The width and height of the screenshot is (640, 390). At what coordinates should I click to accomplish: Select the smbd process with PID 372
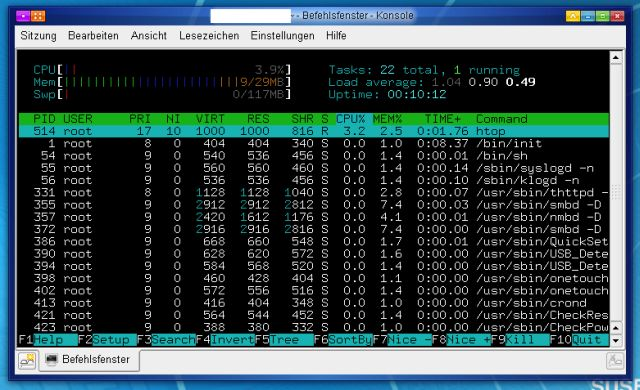tap(314, 229)
